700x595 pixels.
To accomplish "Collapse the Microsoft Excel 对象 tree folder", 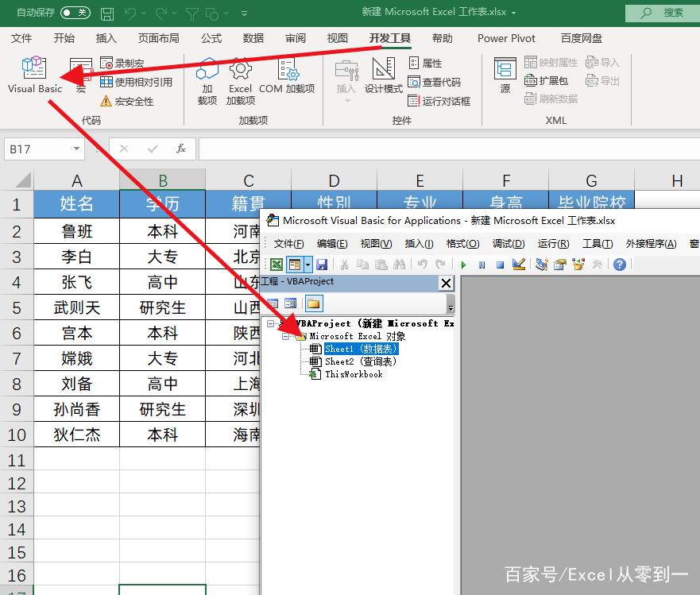I will [x=285, y=336].
